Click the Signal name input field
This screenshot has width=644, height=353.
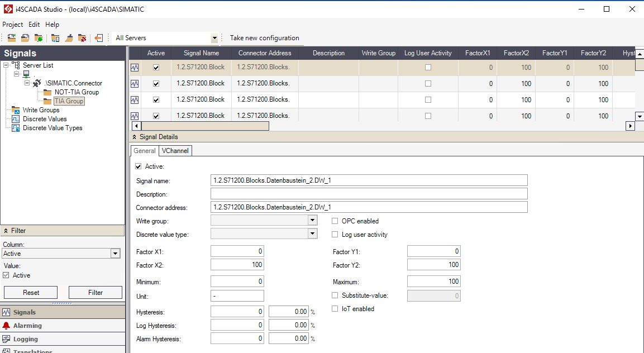click(x=369, y=180)
